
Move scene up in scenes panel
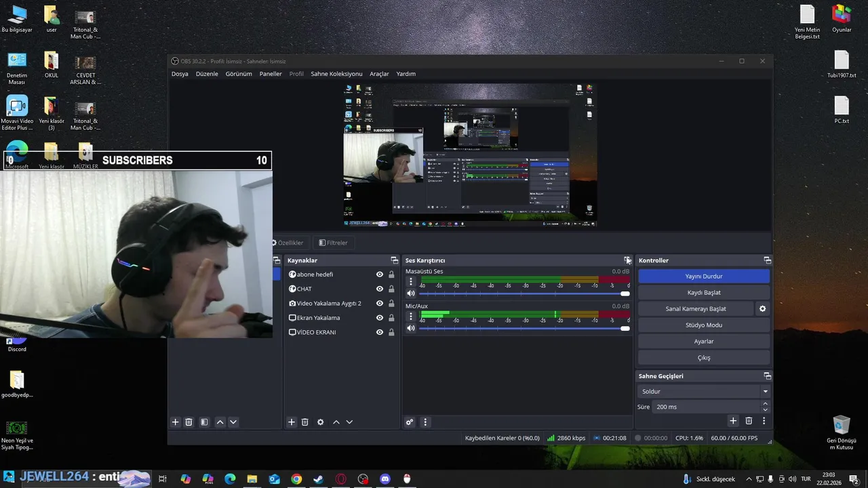220,422
